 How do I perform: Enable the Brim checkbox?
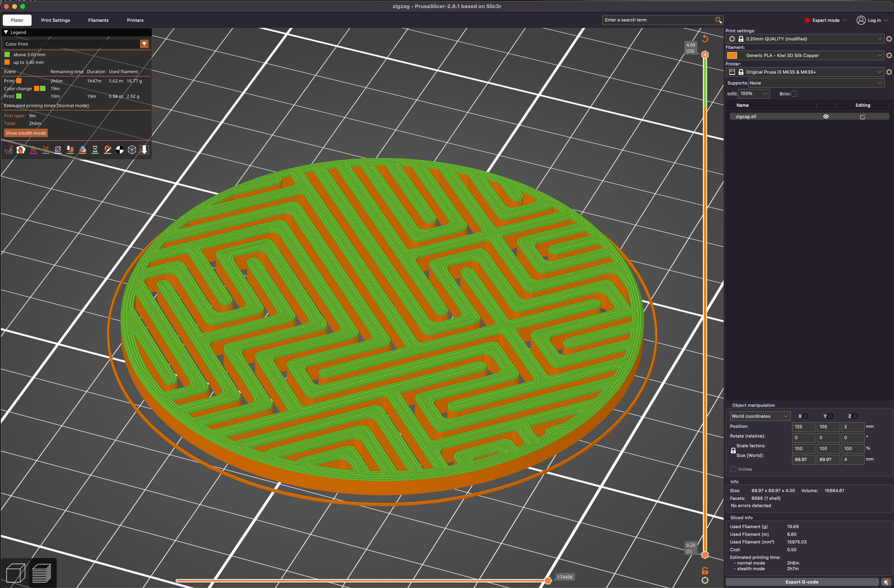794,94
